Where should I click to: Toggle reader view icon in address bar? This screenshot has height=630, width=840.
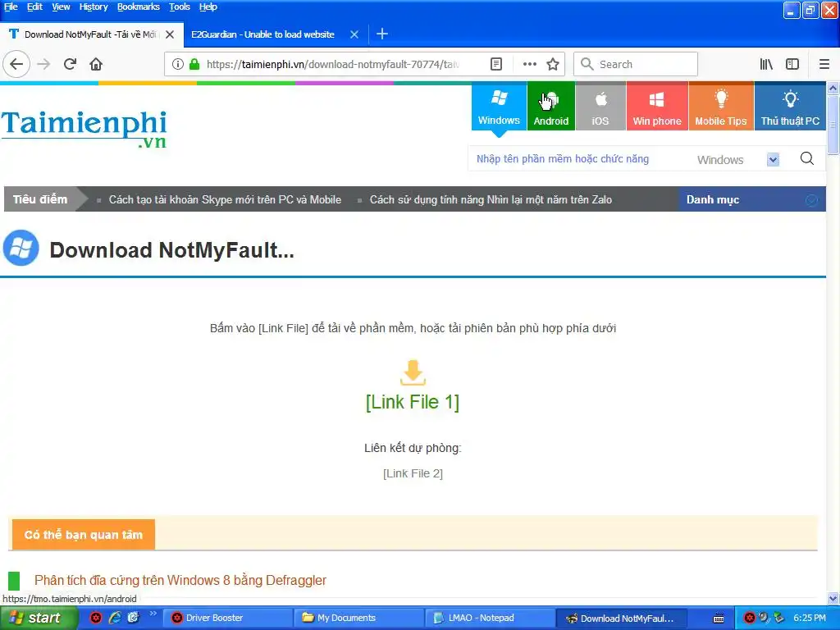(x=496, y=64)
